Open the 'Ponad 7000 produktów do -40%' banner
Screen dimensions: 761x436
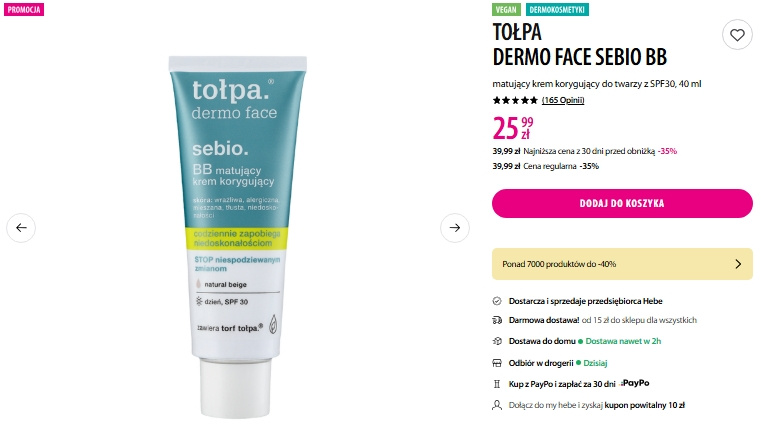[622, 264]
